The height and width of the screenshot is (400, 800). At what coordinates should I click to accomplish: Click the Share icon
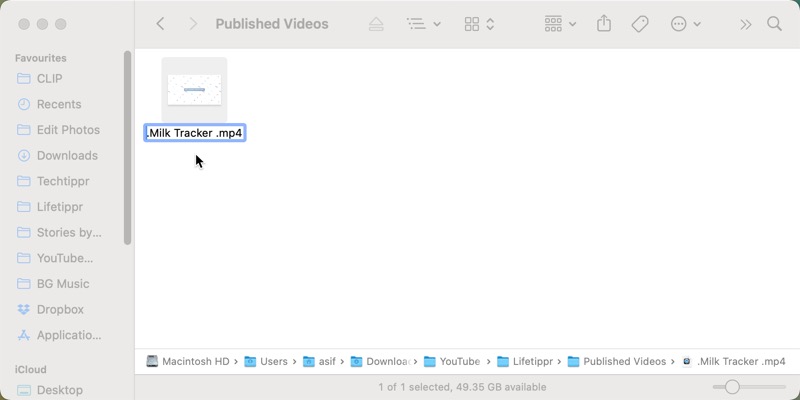[x=604, y=23]
